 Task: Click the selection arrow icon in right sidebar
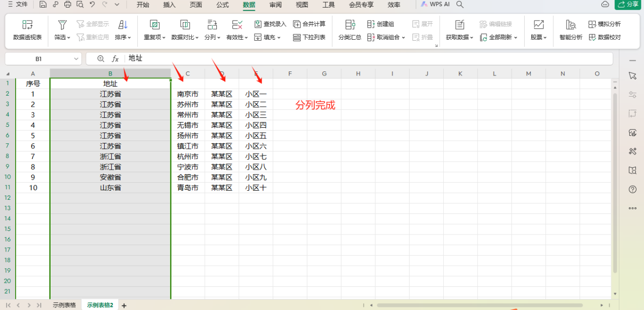point(633,75)
